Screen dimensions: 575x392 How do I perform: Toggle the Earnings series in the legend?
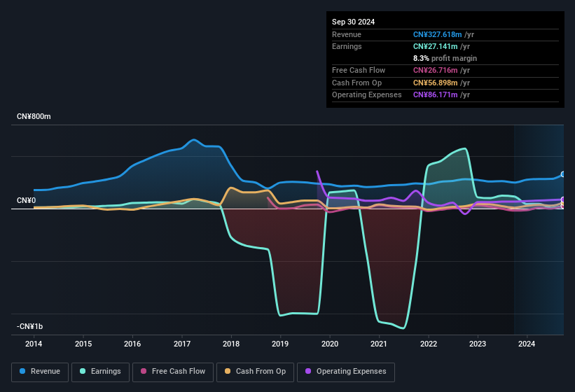100,372
